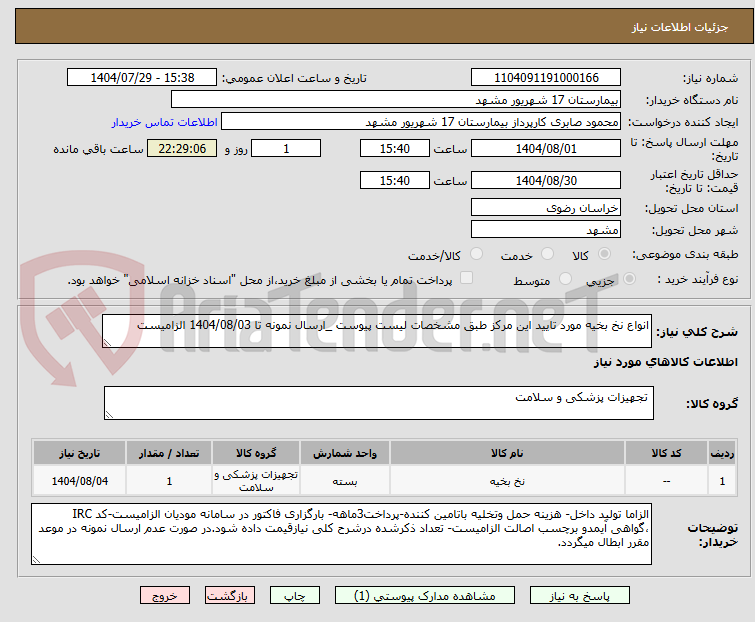Click the بسته unit cell
This screenshot has height=622, width=755.
tap(345, 481)
